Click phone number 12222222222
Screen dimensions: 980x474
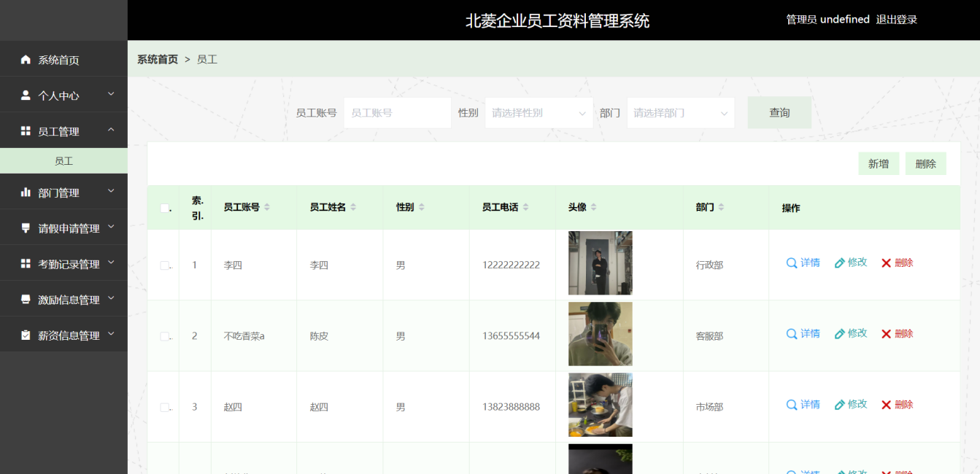511,265
